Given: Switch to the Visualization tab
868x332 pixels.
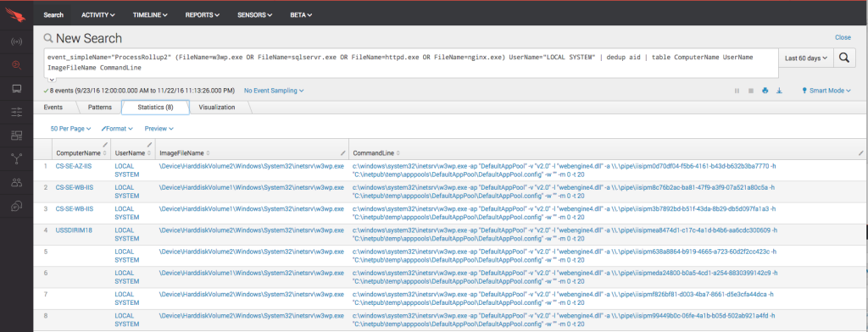Looking at the screenshot, I should pos(216,108).
